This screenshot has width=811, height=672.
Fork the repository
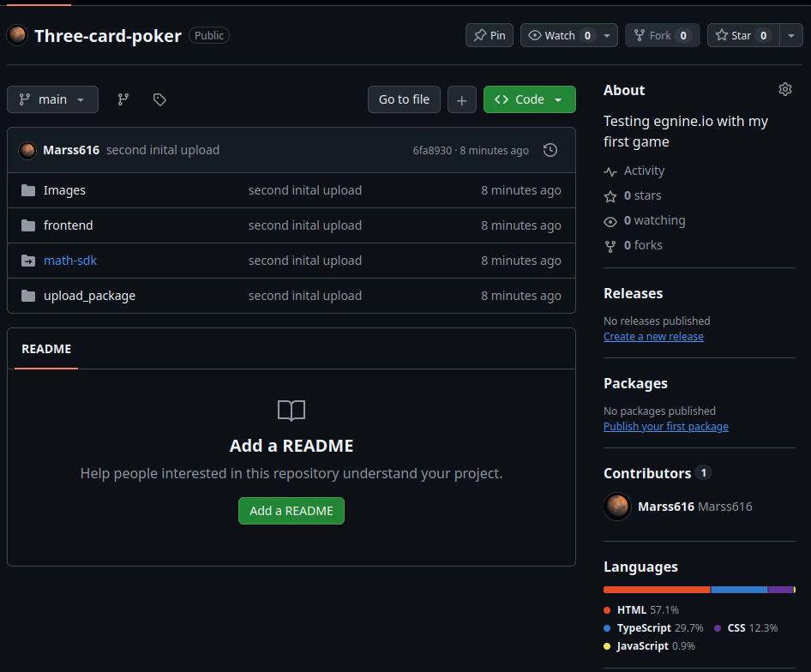[x=663, y=35]
